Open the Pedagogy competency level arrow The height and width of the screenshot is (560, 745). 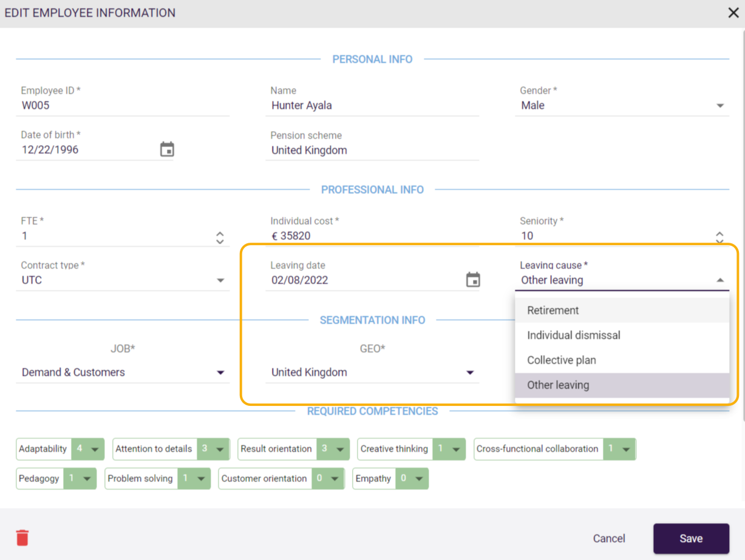(x=87, y=479)
